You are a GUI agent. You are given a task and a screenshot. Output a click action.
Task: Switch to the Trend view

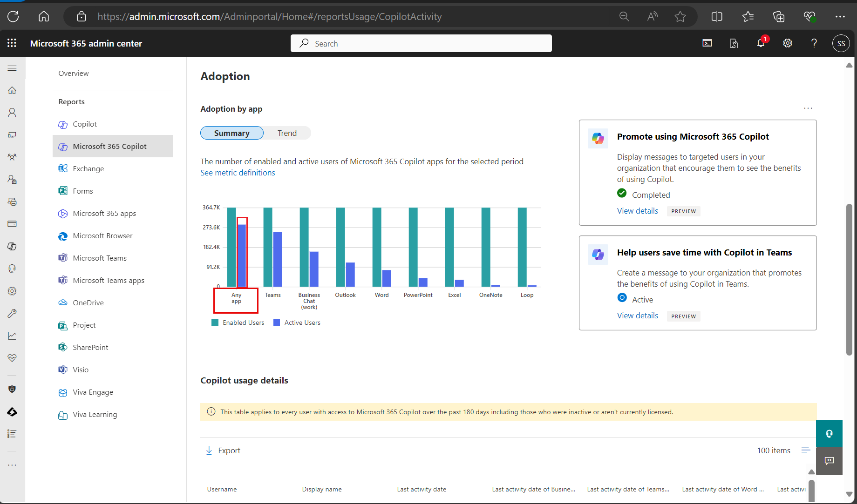click(x=287, y=133)
